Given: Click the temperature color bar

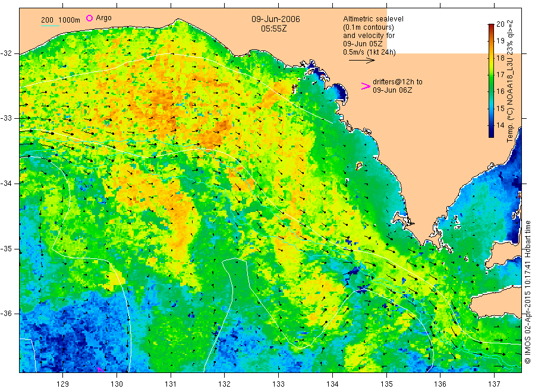Looking at the screenshot, I should [491, 81].
